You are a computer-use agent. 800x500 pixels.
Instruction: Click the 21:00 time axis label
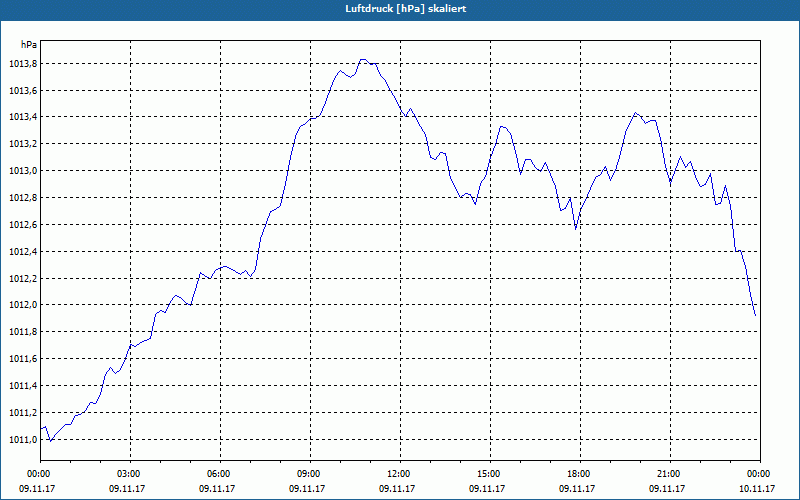[x=670, y=474]
